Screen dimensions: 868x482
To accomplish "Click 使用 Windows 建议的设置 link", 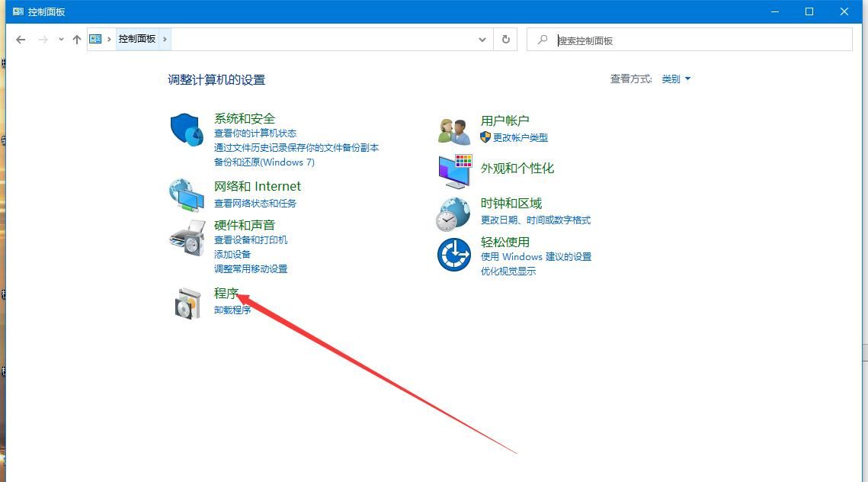I will point(536,256).
